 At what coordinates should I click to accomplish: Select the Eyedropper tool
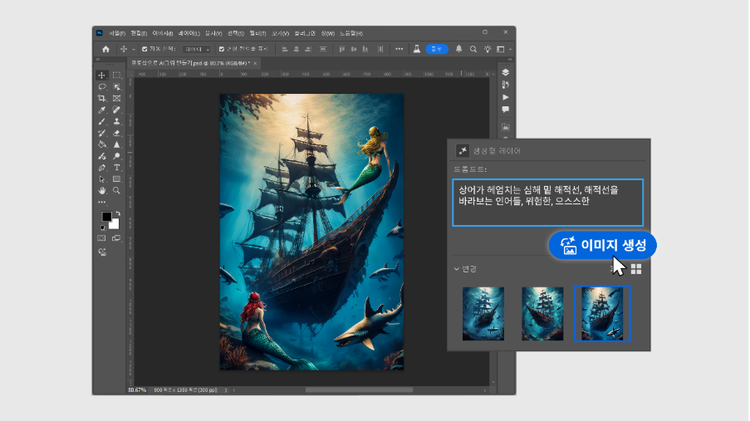[101, 110]
